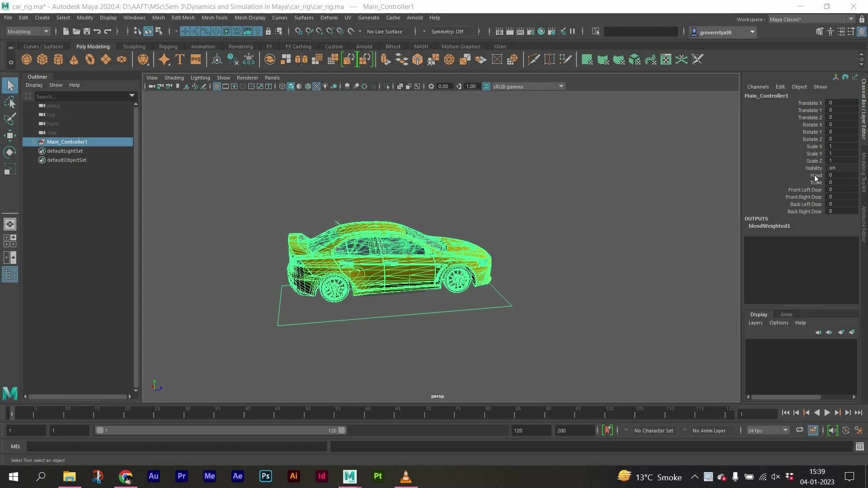Create a polygon cube using the shelf icon
This screenshot has width=868, height=488.
click(42, 59)
